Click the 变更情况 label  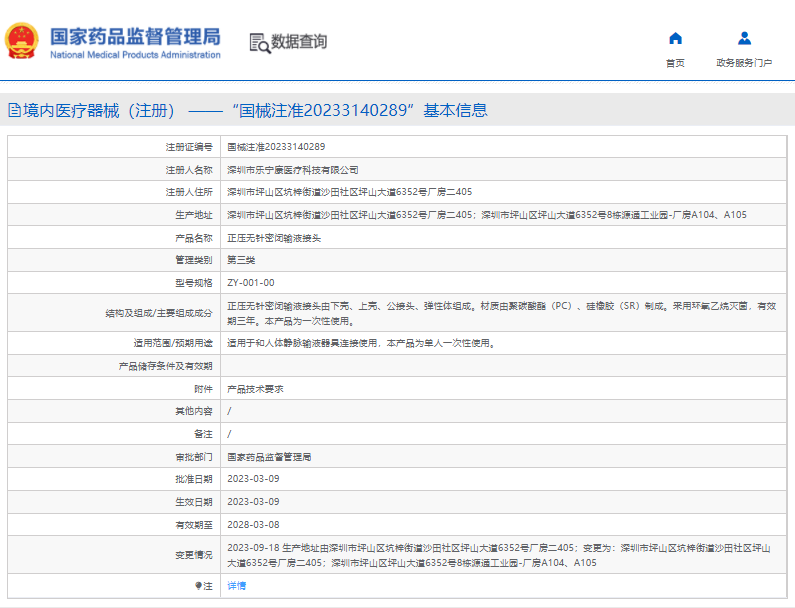pyautogui.click(x=194, y=555)
